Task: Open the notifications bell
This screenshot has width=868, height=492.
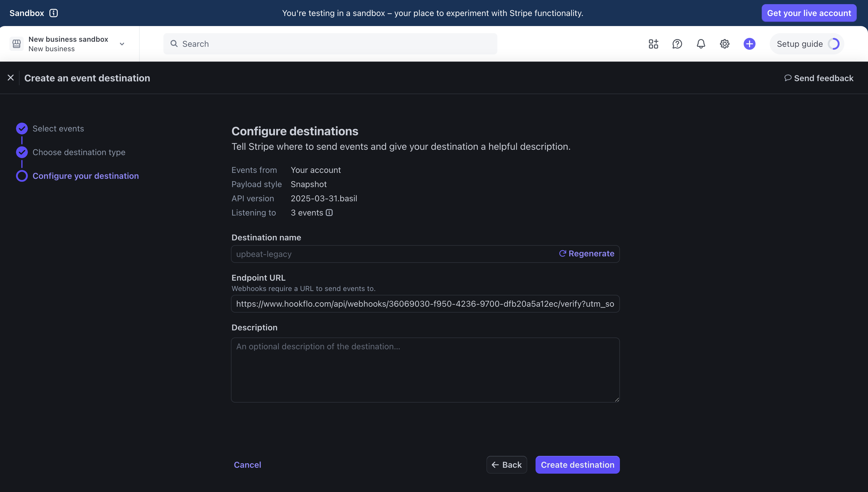Action: tap(701, 44)
